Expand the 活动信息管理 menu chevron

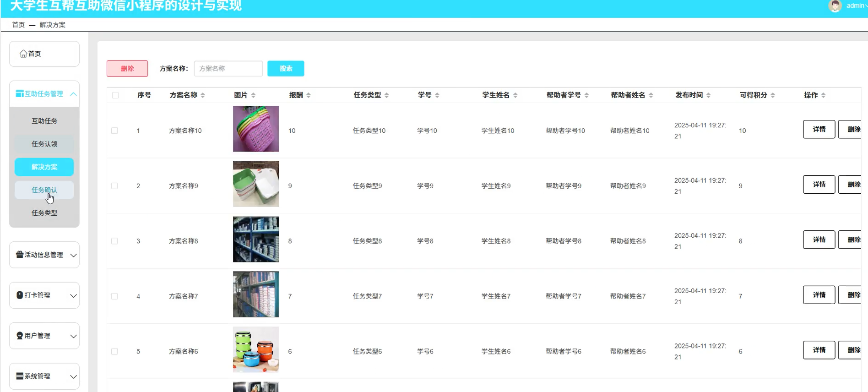click(73, 255)
